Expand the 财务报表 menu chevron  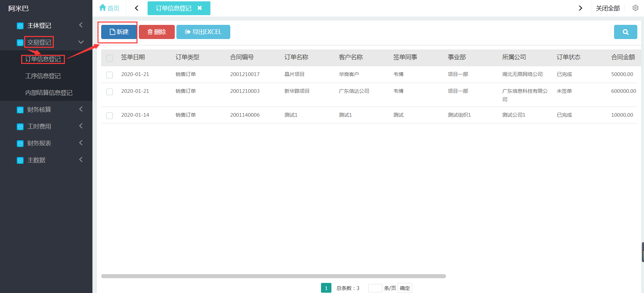[81, 143]
